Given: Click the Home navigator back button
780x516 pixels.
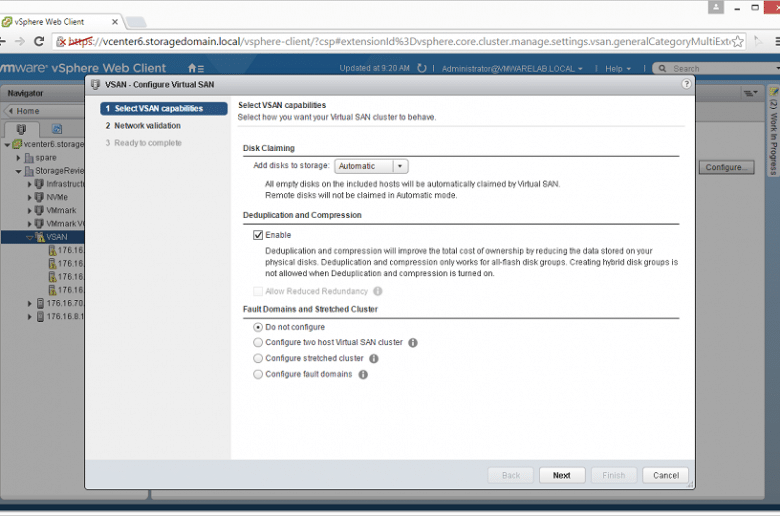Looking at the screenshot, I should (x=45, y=111).
